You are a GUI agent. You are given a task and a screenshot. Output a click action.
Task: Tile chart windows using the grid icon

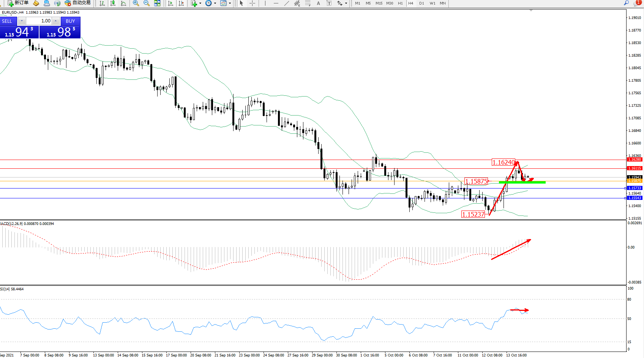pyautogui.click(x=157, y=3)
